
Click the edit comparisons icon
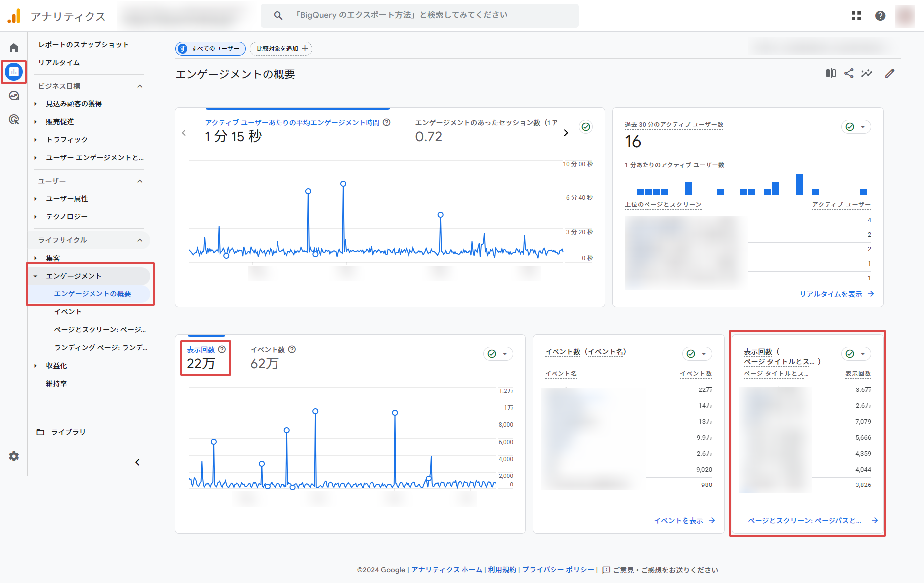coord(831,73)
